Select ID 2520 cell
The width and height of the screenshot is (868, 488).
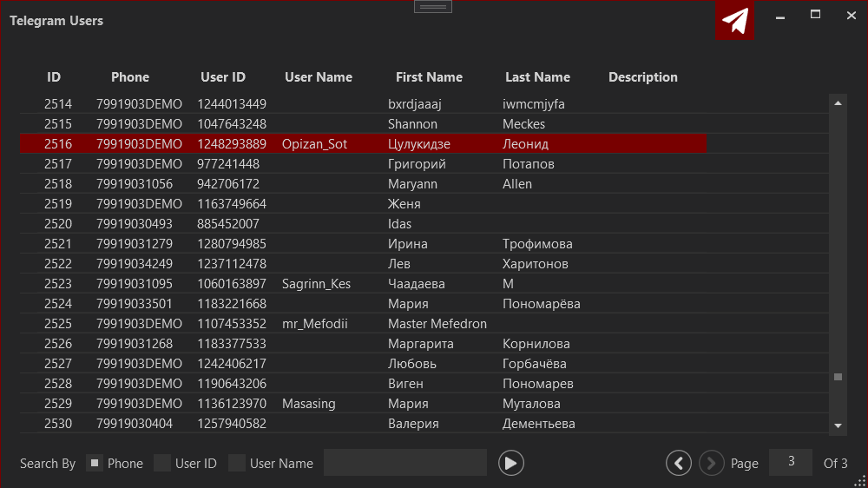click(x=58, y=224)
